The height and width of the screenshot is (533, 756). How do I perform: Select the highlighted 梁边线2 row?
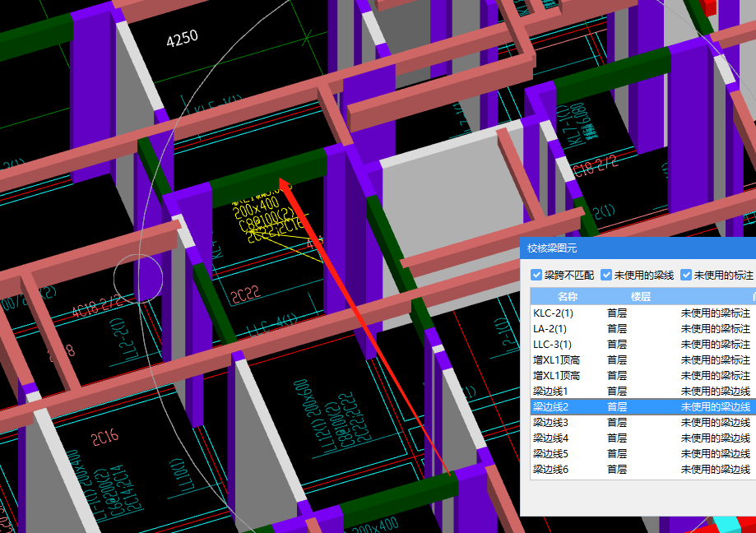[643, 406]
